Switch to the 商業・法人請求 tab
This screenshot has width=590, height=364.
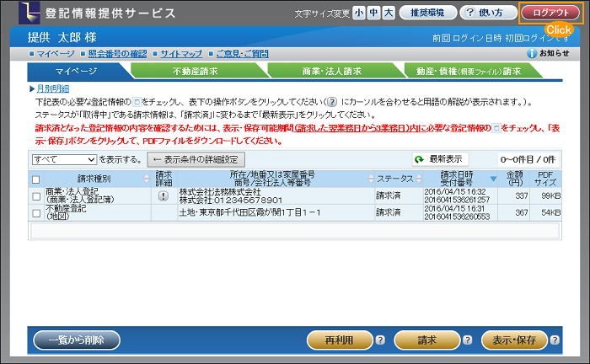pos(332,71)
